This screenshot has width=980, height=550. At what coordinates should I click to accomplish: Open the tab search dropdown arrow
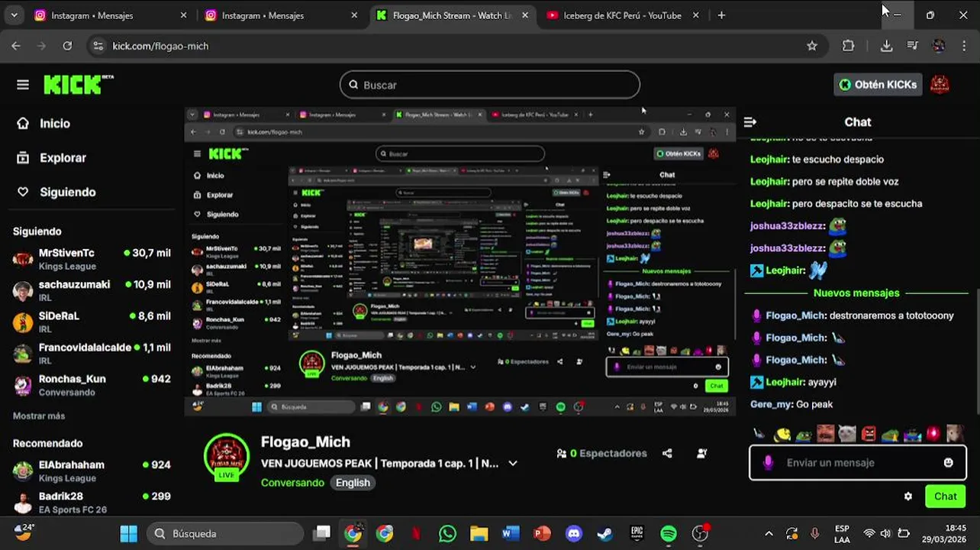[x=14, y=15]
